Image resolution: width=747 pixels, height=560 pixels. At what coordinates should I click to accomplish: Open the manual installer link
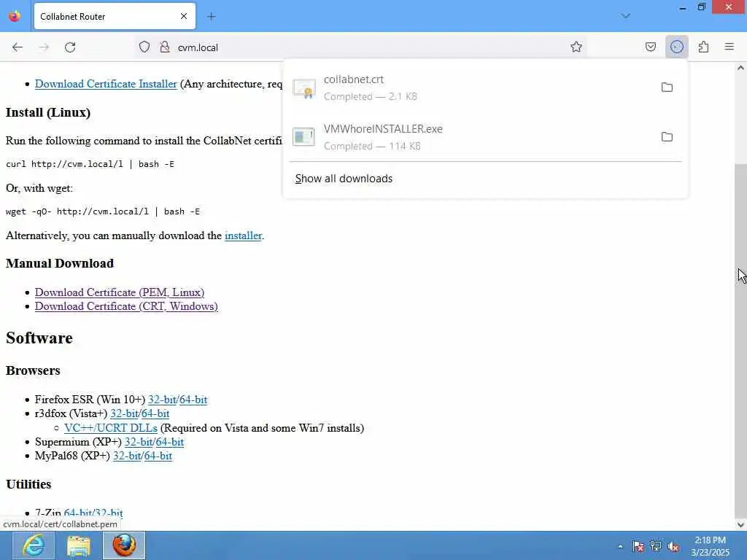[244, 236]
